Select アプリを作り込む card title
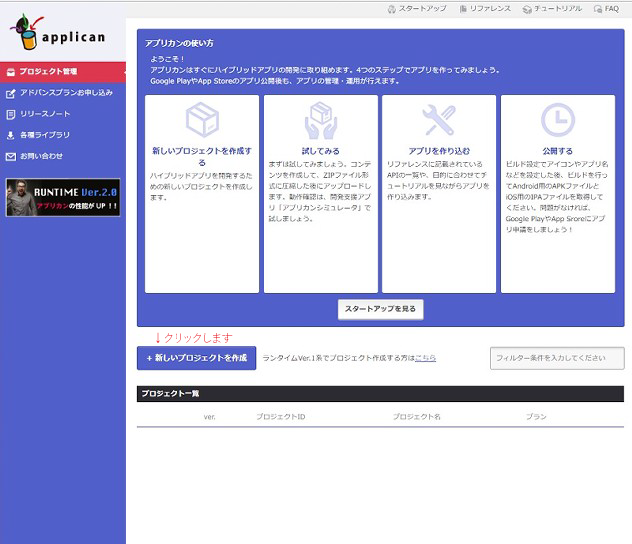The image size is (632, 544). tap(439, 151)
